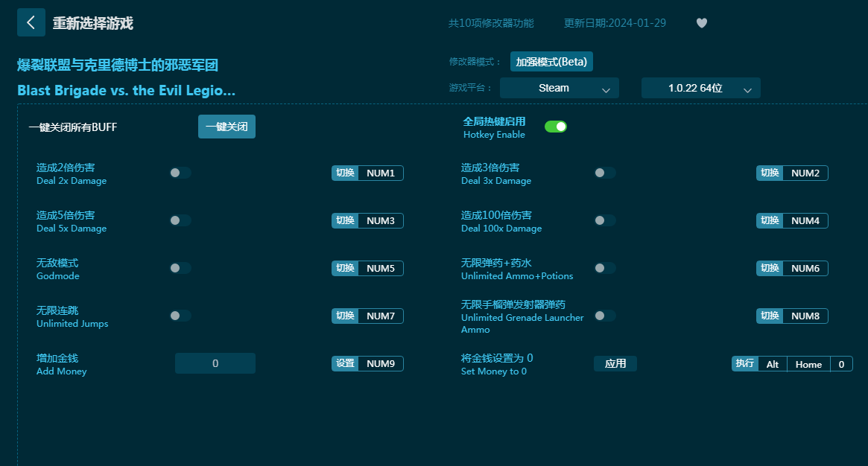Click the 一键关闭所有BUFF label
This screenshot has width=868, height=466.
[x=73, y=127]
